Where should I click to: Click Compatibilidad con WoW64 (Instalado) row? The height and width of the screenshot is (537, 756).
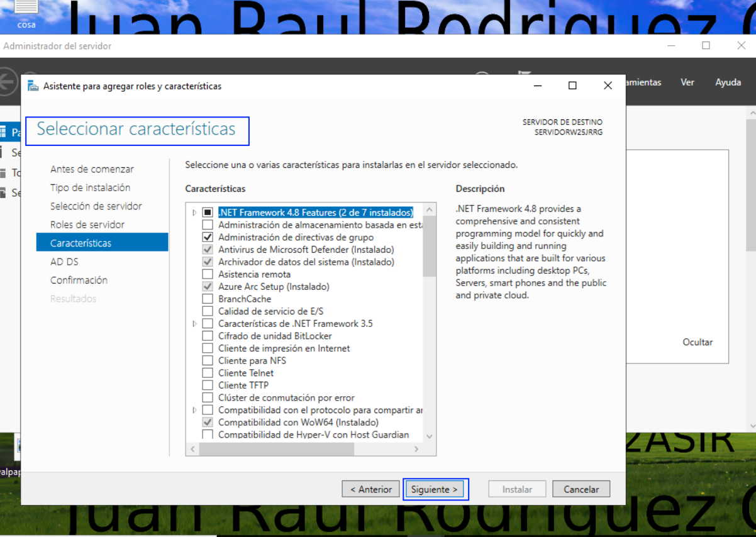298,423
